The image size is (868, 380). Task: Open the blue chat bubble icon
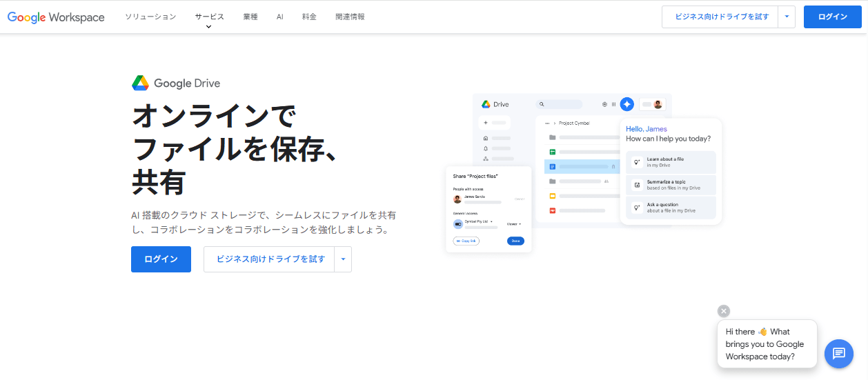click(839, 354)
